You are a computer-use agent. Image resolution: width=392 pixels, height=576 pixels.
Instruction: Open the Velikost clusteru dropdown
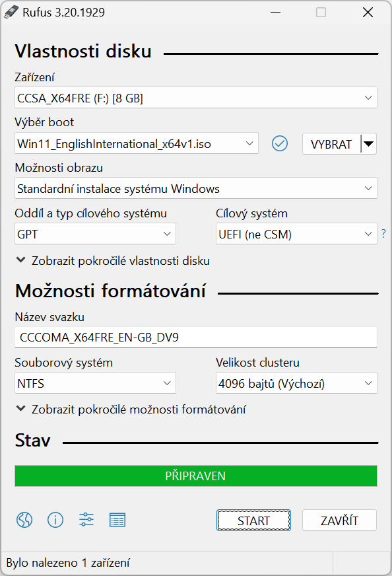click(296, 382)
